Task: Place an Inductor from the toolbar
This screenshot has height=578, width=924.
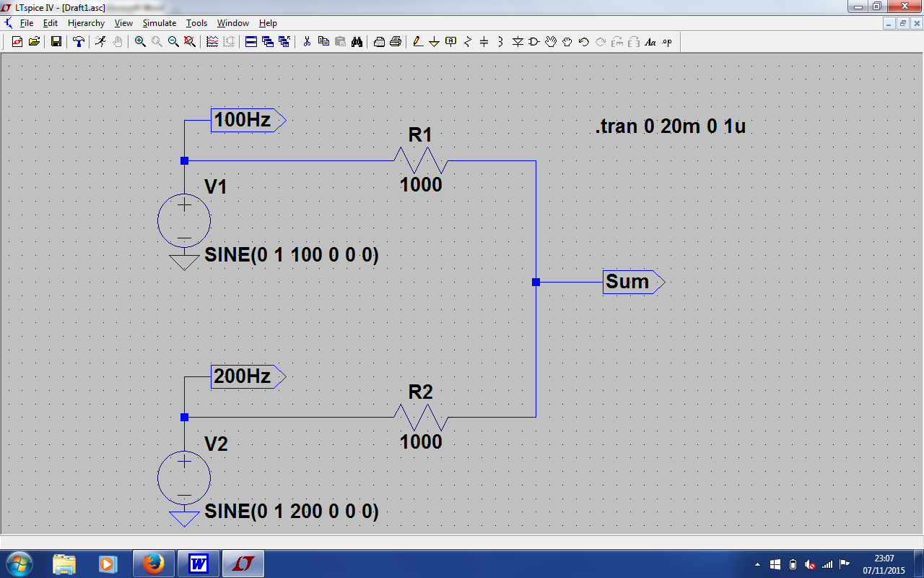Action: tap(500, 42)
